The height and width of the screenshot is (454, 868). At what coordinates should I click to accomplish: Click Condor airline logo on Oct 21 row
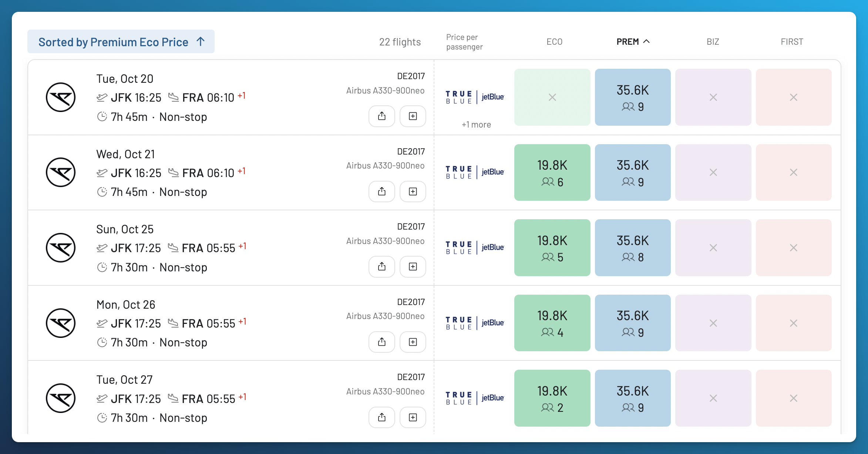61,172
